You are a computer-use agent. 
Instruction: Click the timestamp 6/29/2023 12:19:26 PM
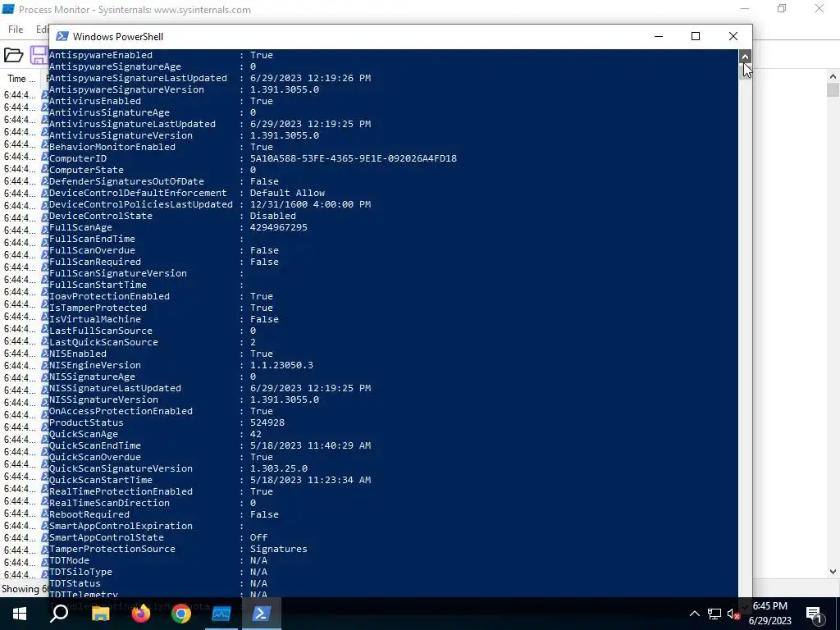click(310, 78)
